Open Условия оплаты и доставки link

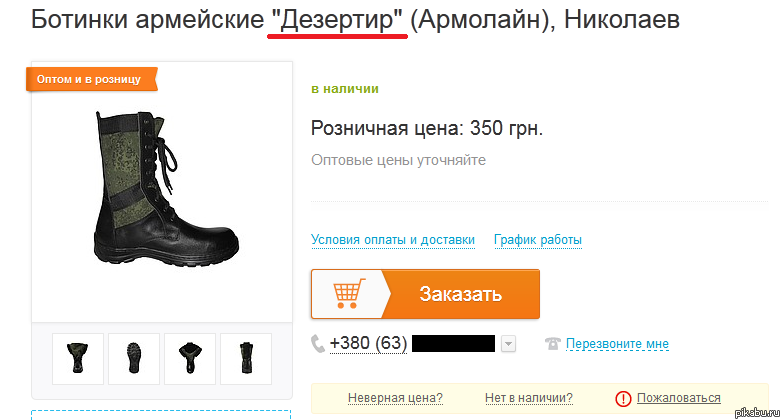tap(393, 240)
